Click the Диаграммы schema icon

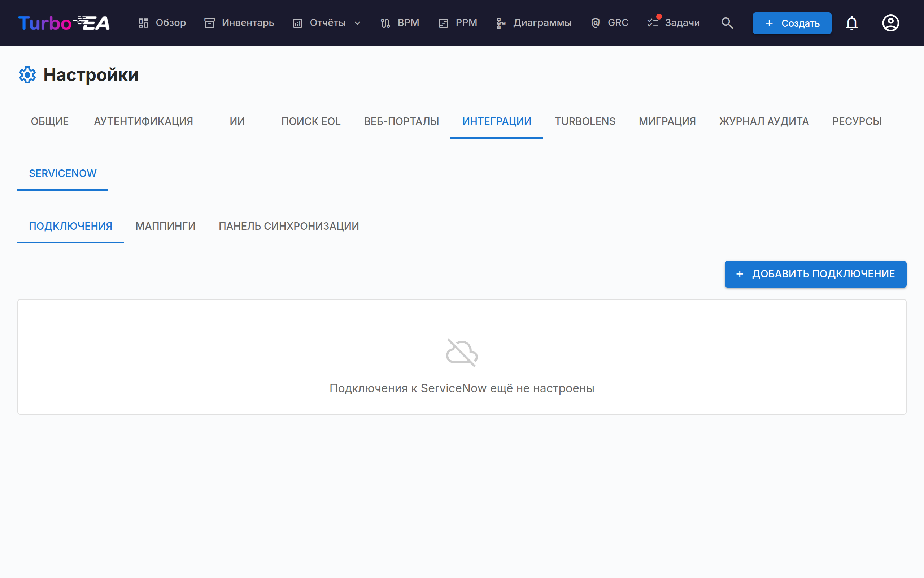[501, 23]
